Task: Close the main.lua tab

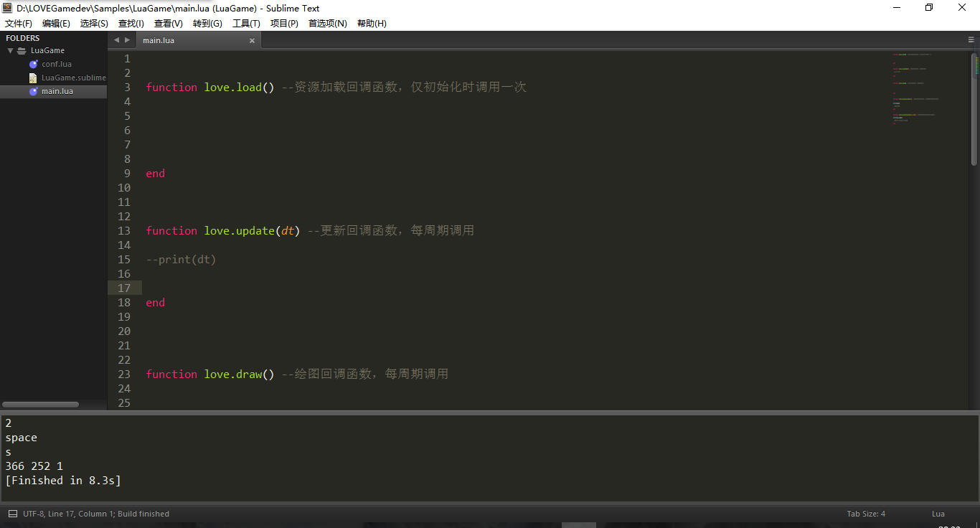Action: click(252, 41)
